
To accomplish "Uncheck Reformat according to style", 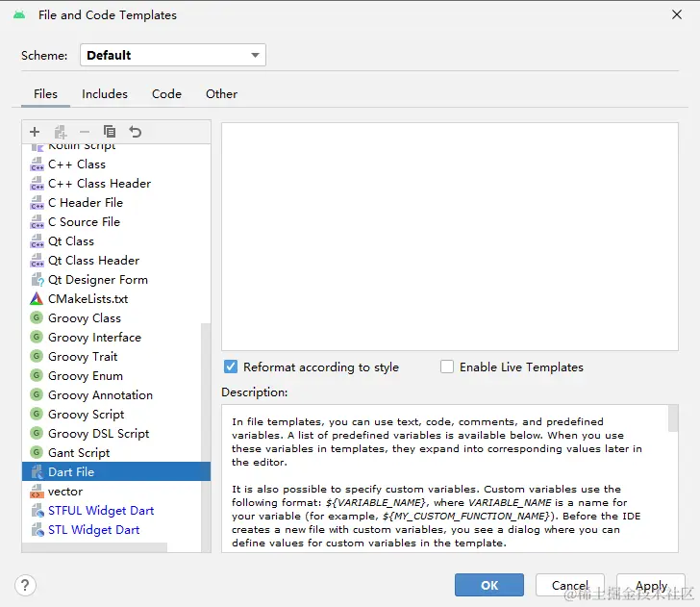I will 231,367.
